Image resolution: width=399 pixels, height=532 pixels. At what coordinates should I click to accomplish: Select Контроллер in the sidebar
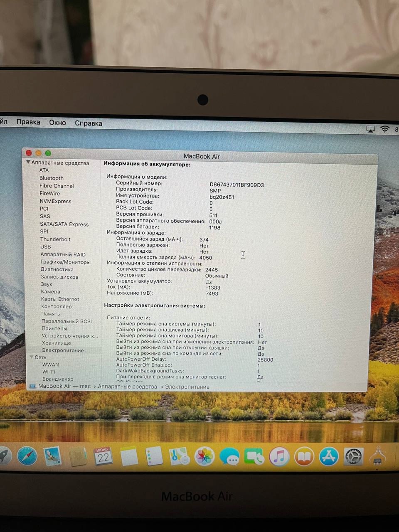click(57, 307)
